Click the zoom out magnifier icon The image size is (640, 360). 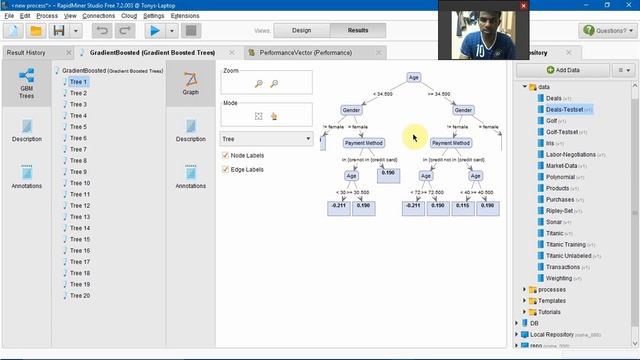274,84
